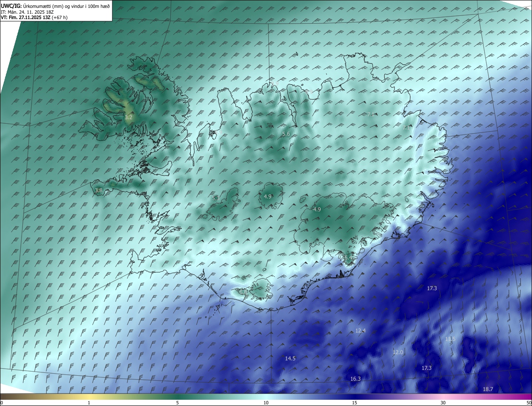Click the colorbar tick label 5

click(177, 403)
